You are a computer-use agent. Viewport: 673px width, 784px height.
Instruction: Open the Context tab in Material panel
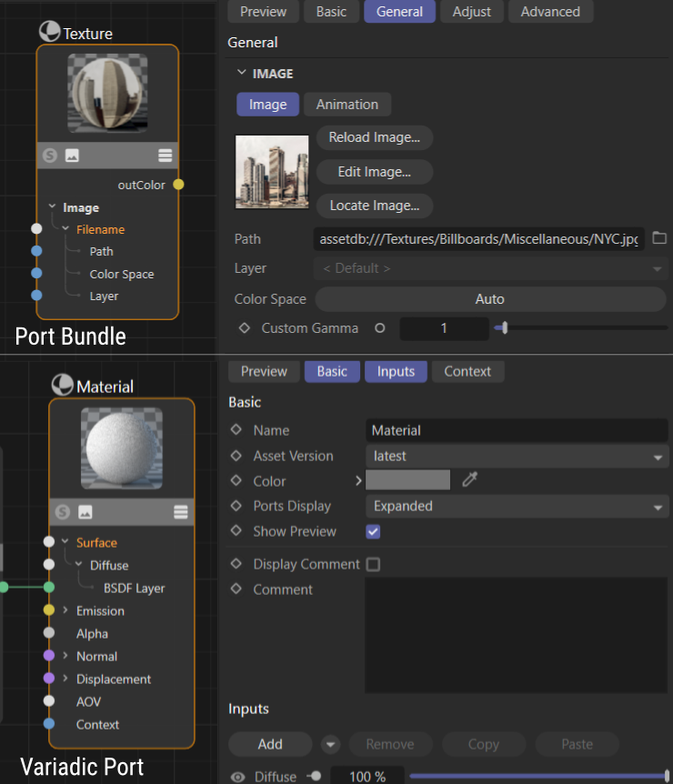click(x=467, y=371)
